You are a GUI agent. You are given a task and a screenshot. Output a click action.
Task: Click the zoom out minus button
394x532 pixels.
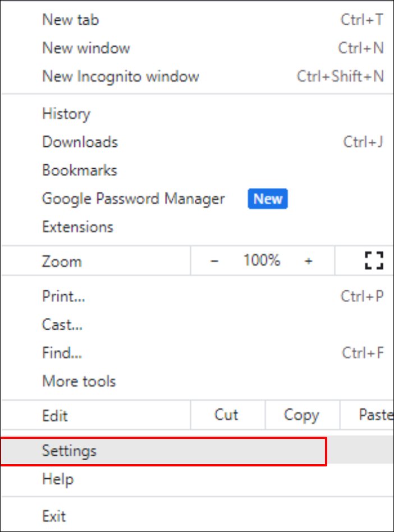214,261
